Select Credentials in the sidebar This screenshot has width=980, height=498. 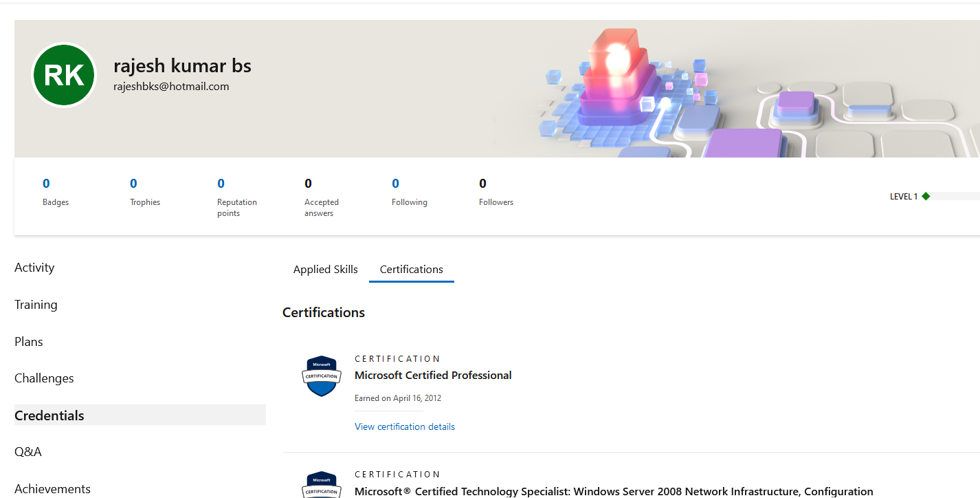pyautogui.click(x=140, y=415)
